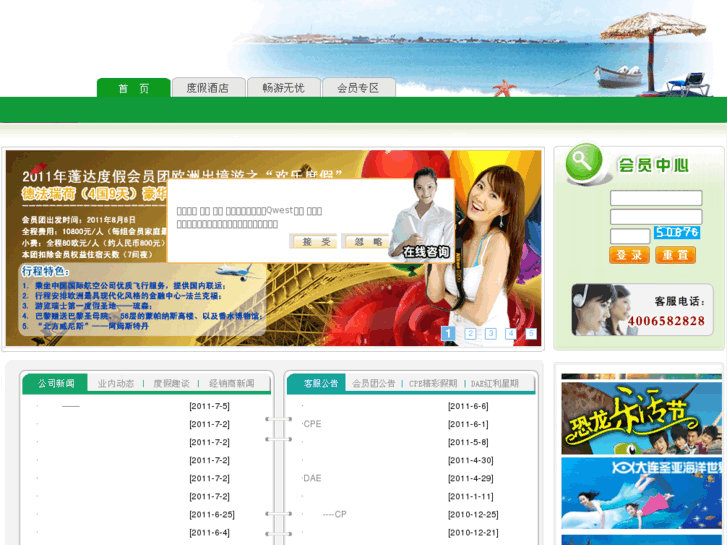
Task: Refresh the 50876 captcha image
Action: point(677,232)
